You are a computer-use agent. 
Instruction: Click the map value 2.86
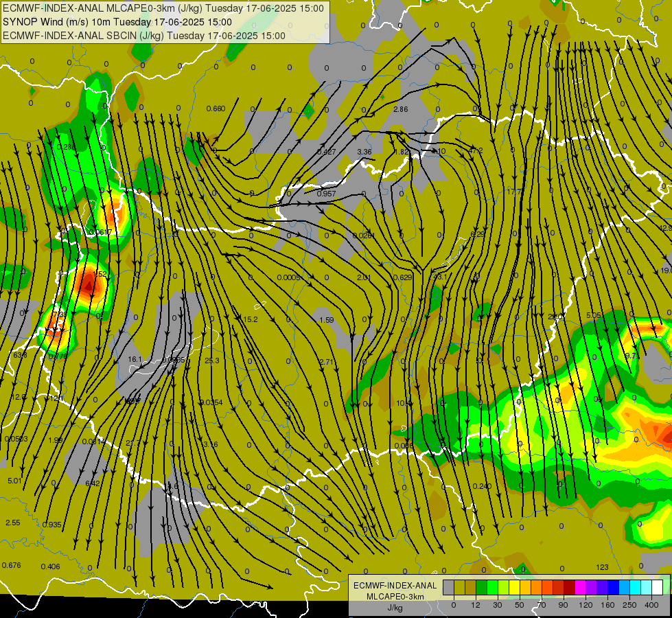click(401, 109)
